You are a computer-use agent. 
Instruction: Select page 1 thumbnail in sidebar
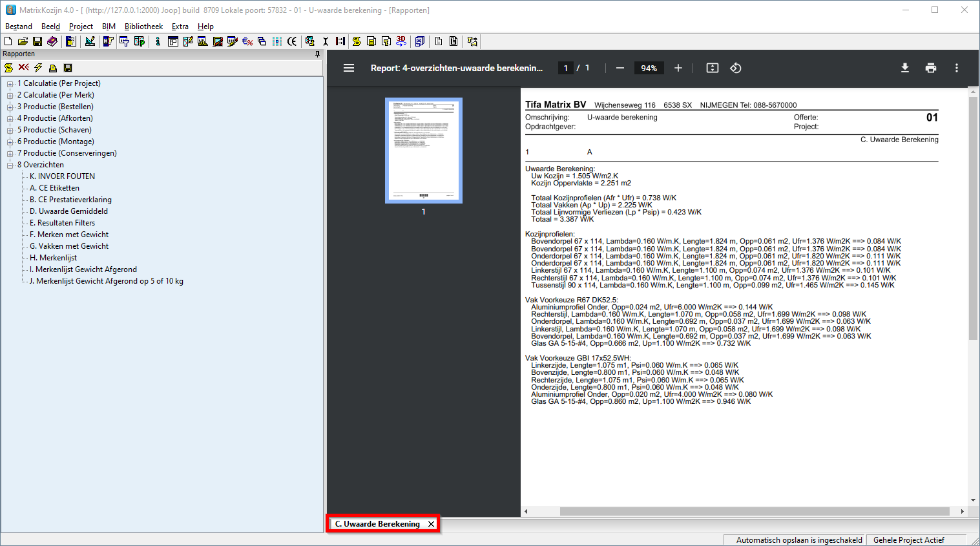coord(423,151)
